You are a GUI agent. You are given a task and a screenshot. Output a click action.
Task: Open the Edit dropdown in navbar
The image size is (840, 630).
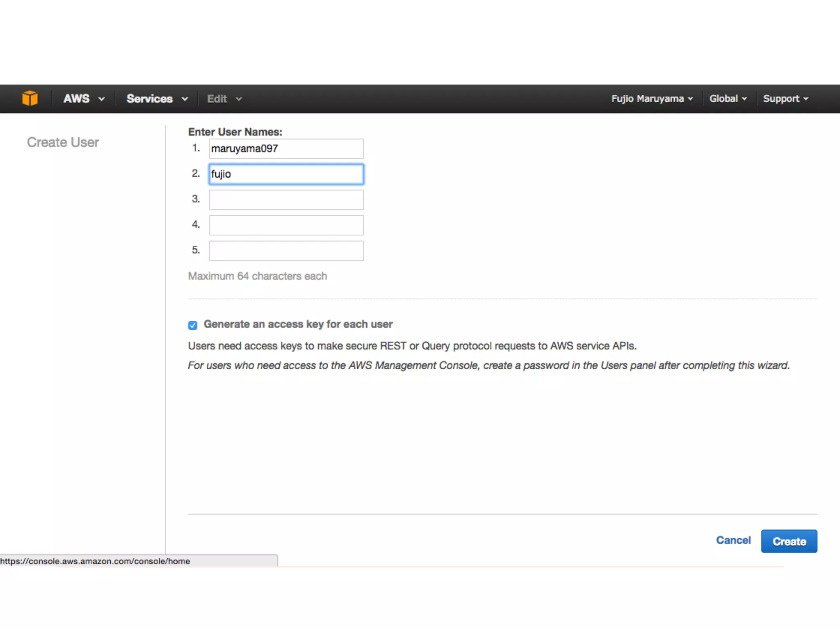point(224,99)
